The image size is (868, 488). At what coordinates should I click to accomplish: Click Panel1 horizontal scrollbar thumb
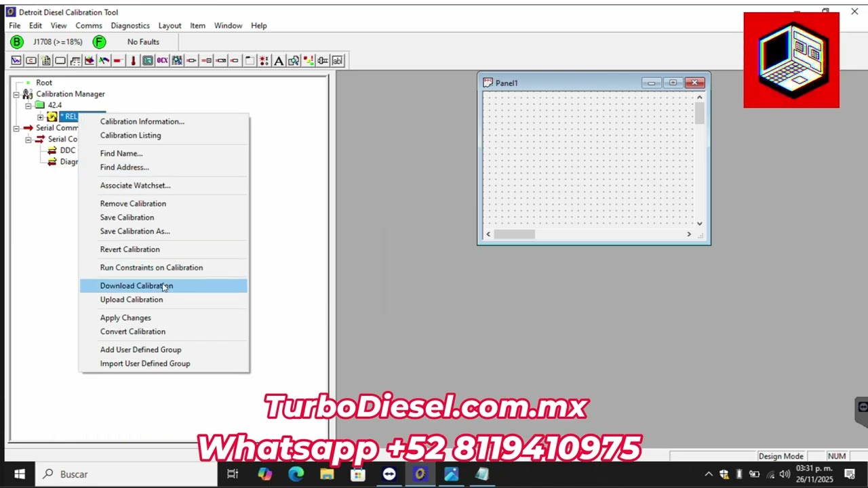tap(514, 235)
